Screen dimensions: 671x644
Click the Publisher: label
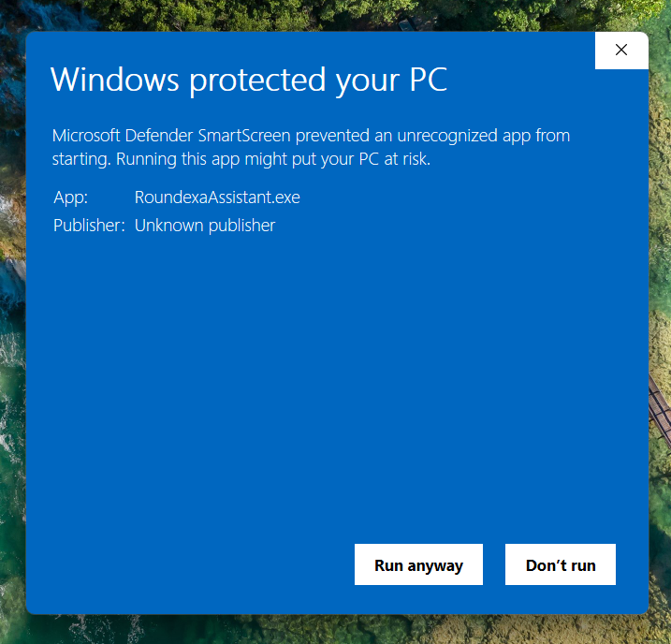pyautogui.click(x=89, y=226)
